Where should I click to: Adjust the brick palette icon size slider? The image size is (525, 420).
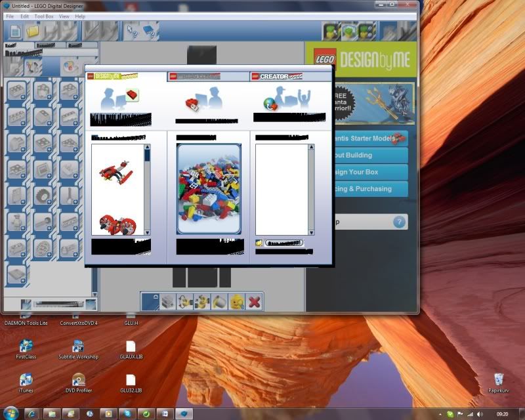coord(58,304)
